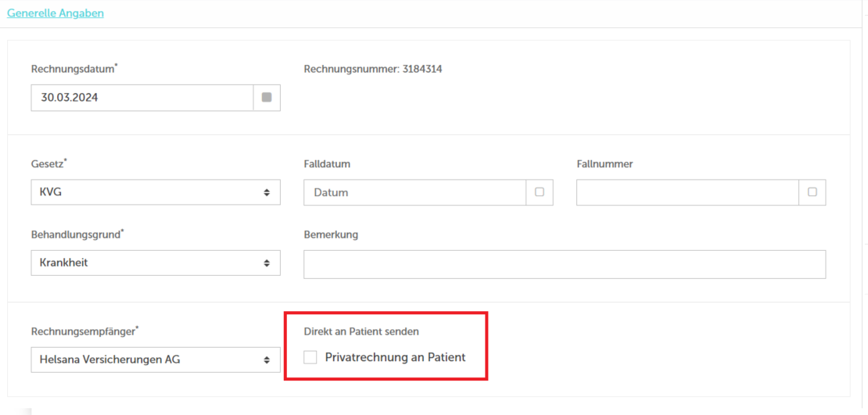Click the Rechnungsnummer 3184314 text

tap(373, 69)
